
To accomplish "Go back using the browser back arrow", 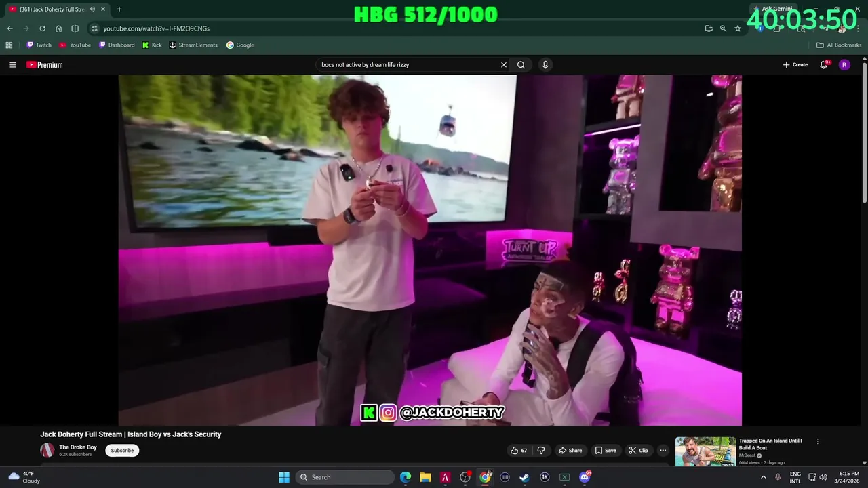I will pos(9,28).
